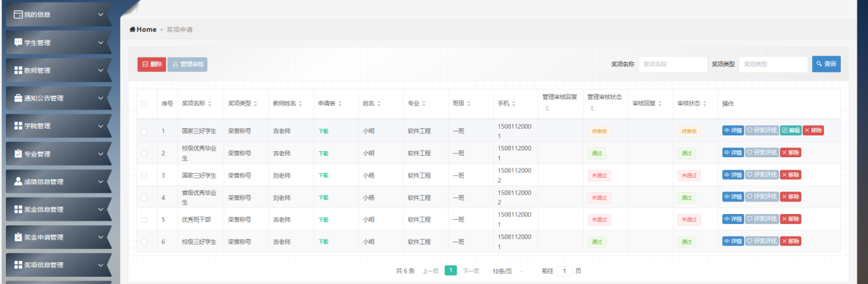Sort table by 奖项类型 column arrows
The image size is (868, 284).
pyautogui.click(x=255, y=104)
